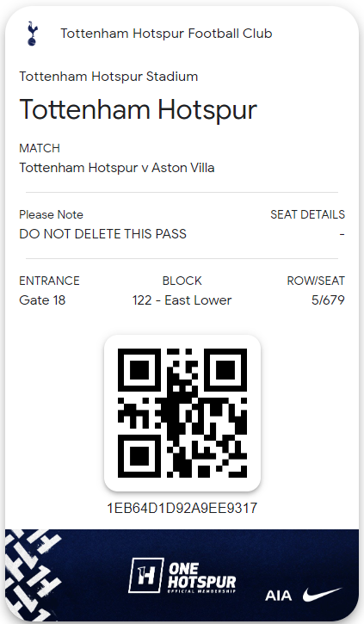Click the Tottenham Hotspur cockerel crest icon
Screen dimensions: 364x624
click(x=32, y=34)
